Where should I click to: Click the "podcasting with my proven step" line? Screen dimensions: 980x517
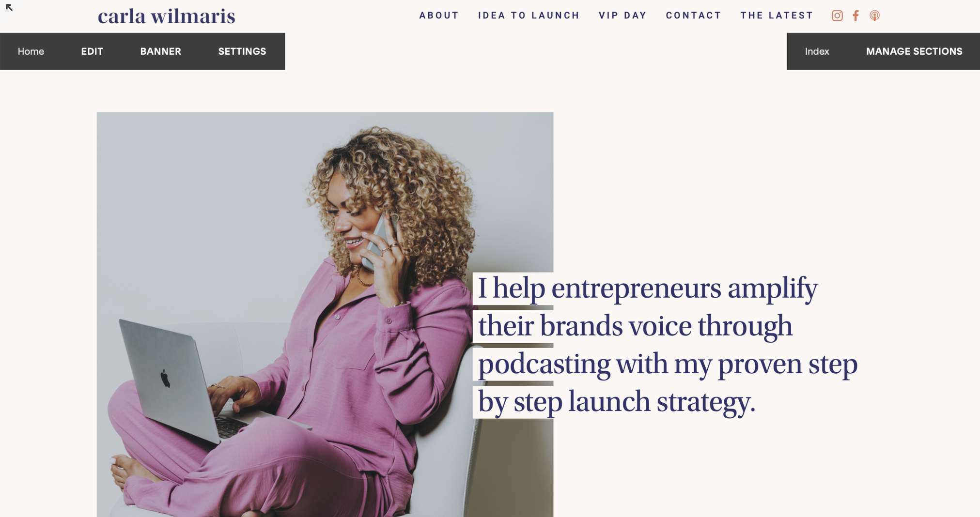point(668,364)
